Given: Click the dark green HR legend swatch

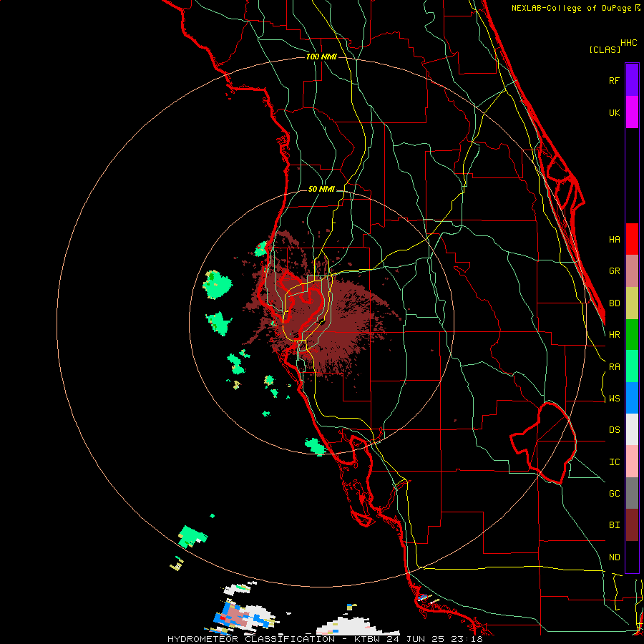Looking at the screenshot, I should pyautogui.click(x=632, y=335).
